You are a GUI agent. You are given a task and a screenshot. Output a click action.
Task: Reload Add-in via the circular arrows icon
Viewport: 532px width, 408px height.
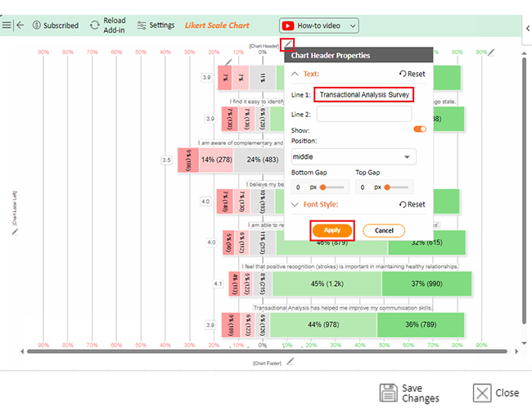click(95, 25)
